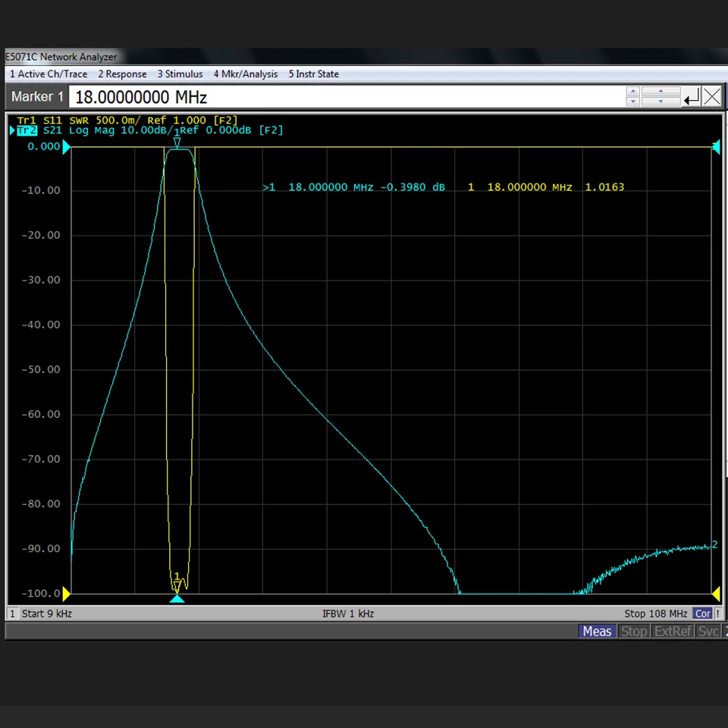Image resolution: width=728 pixels, height=728 pixels.
Task: Click the Start 9 kHz label
Action: click(x=47, y=613)
